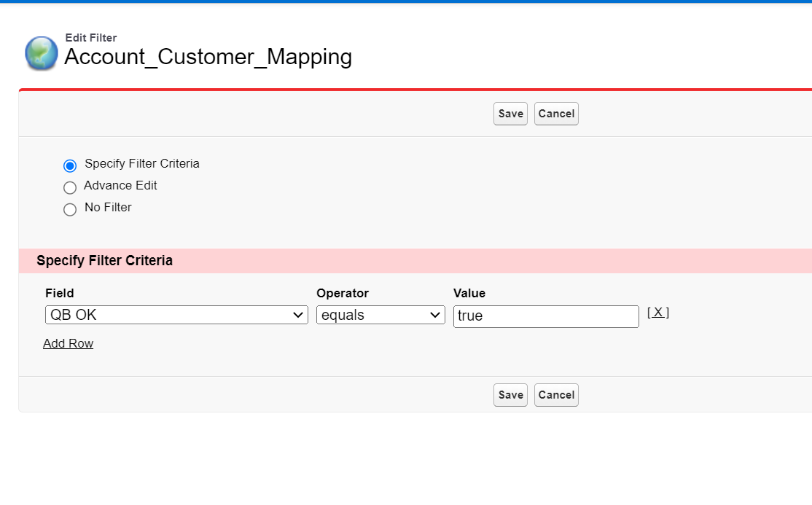This screenshot has height=505, width=812.
Task: Click the Operator column label
Action: pos(343,293)
